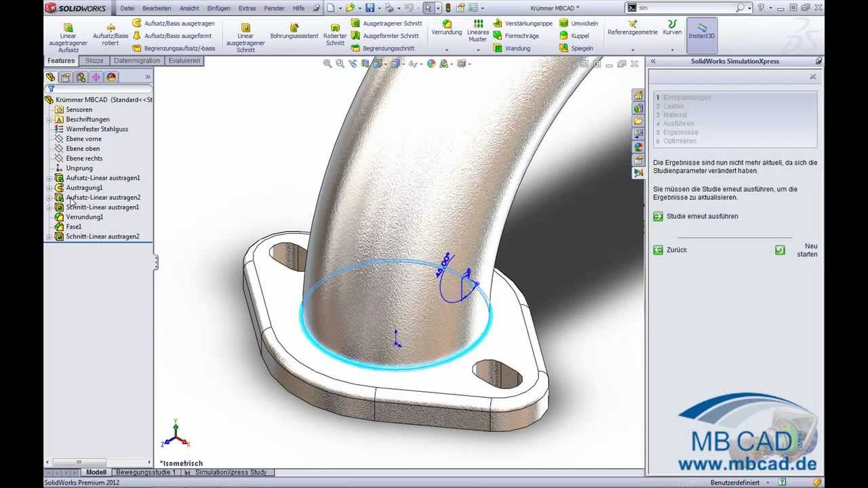Open DimXpertManager tab icon
This screenshot has width=868, height=488.
point(96,77)
